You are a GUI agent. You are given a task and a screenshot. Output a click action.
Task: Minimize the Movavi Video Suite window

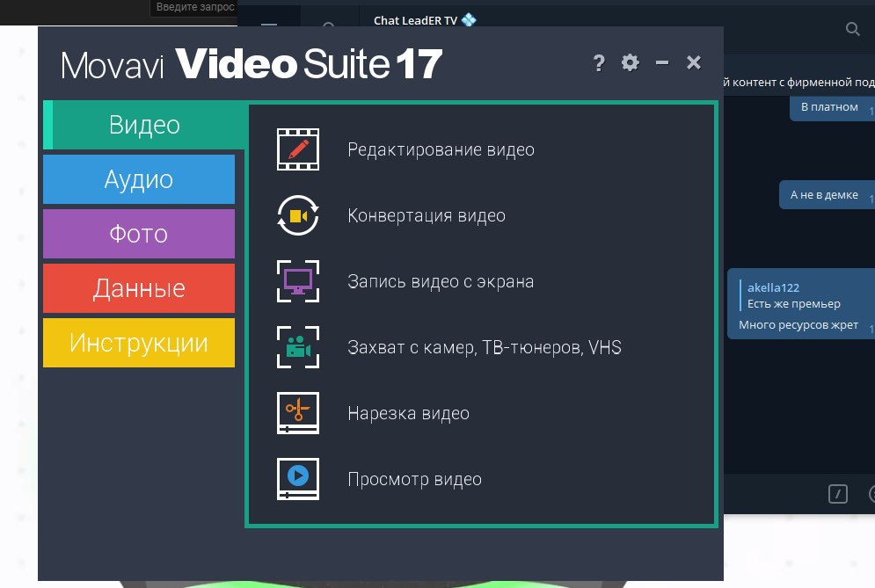tap(662, 62)
